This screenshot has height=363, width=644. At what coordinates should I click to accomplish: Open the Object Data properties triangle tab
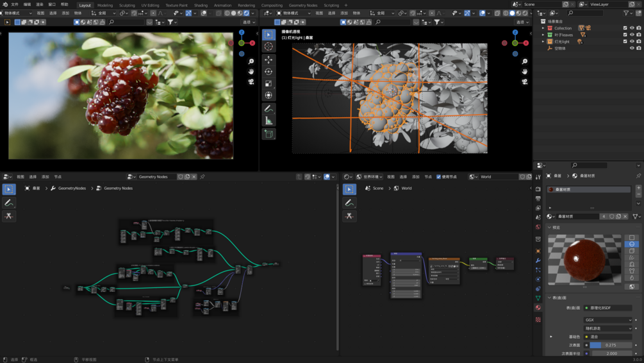(538, 298)
